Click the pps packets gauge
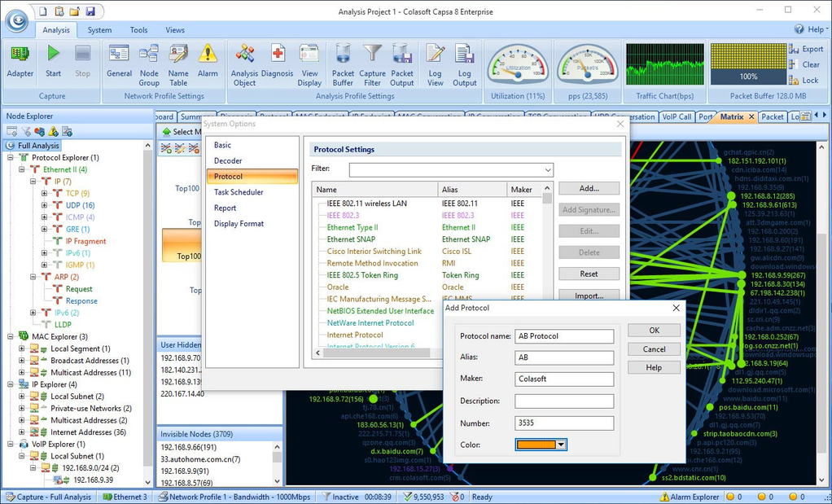The width and height of the screenshot is (832, 504). tap(588, 65)
